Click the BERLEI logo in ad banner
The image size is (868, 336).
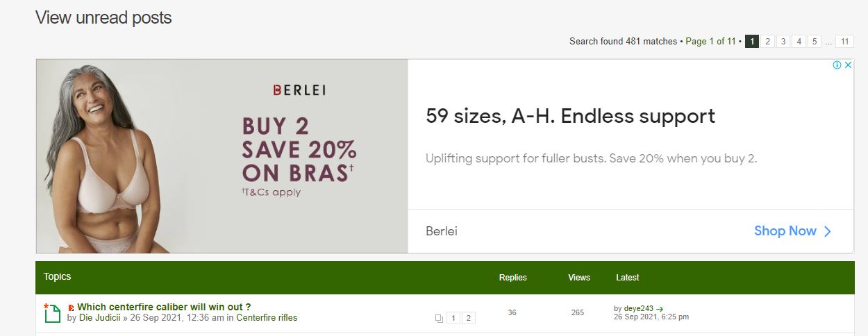[x=299, y=90]
